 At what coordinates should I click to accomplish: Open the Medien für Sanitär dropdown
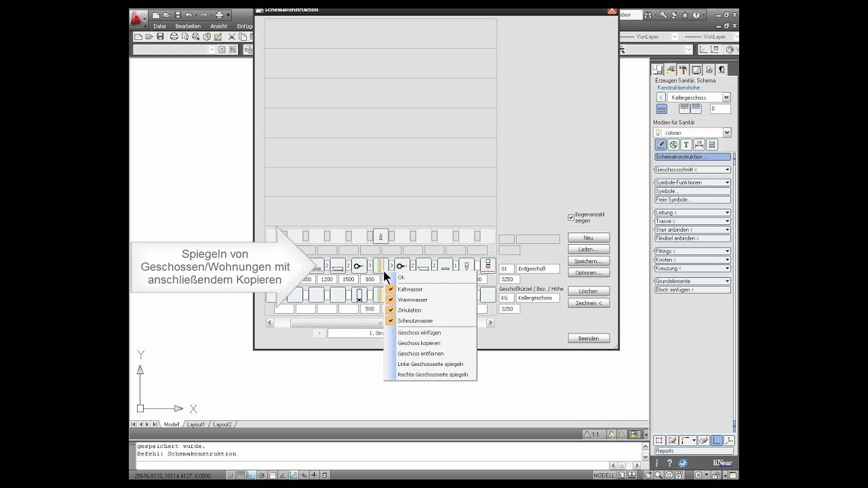pyautogui.click(x=726, y=133)
